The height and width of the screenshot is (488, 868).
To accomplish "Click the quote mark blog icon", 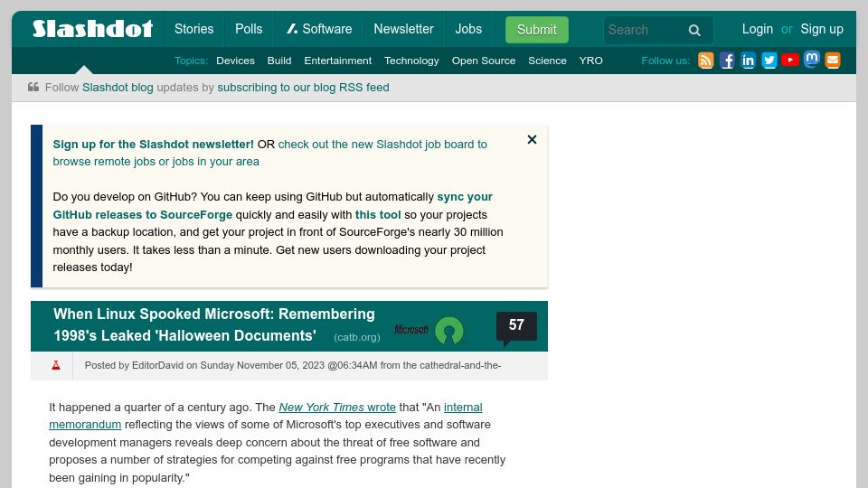I will 33,87.
